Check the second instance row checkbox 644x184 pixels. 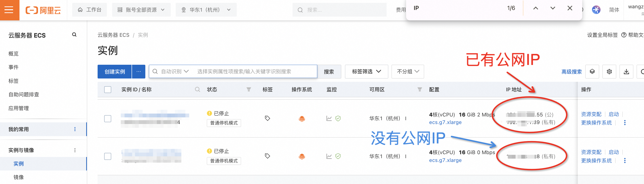(x=108, y=156)
